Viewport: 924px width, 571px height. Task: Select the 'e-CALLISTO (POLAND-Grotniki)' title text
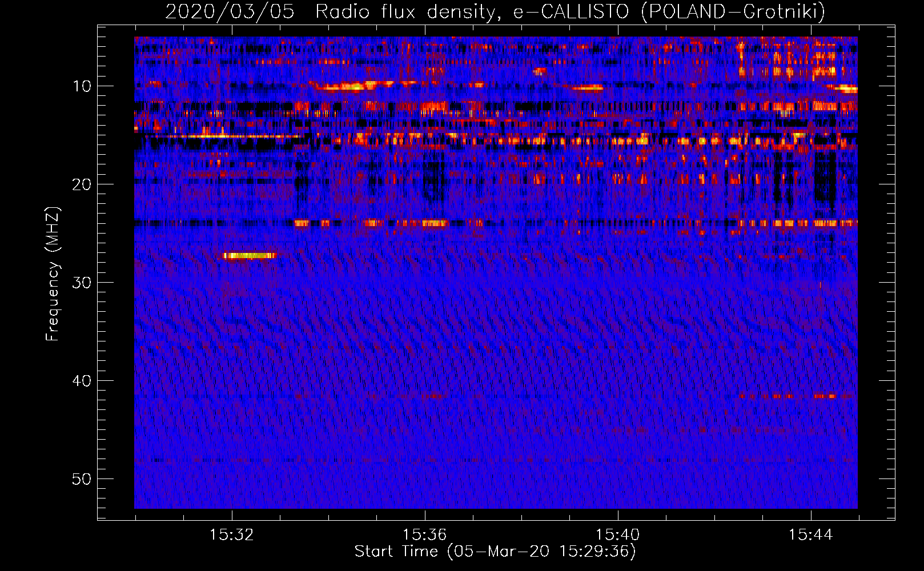pos(669,12)
